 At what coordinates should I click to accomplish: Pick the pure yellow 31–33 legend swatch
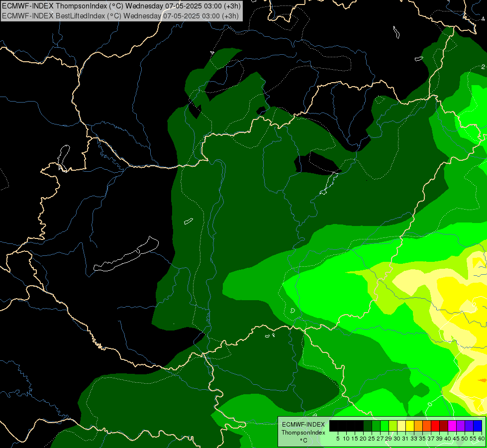pos(410,426)
